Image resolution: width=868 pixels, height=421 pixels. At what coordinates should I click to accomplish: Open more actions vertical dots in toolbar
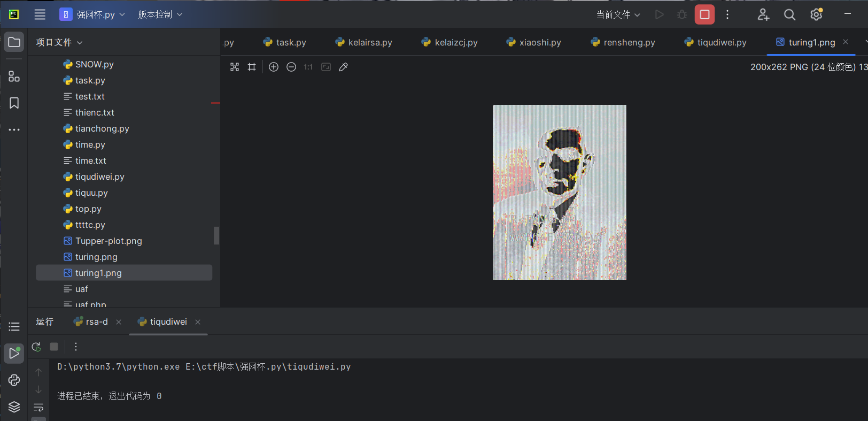pos(727,14)
